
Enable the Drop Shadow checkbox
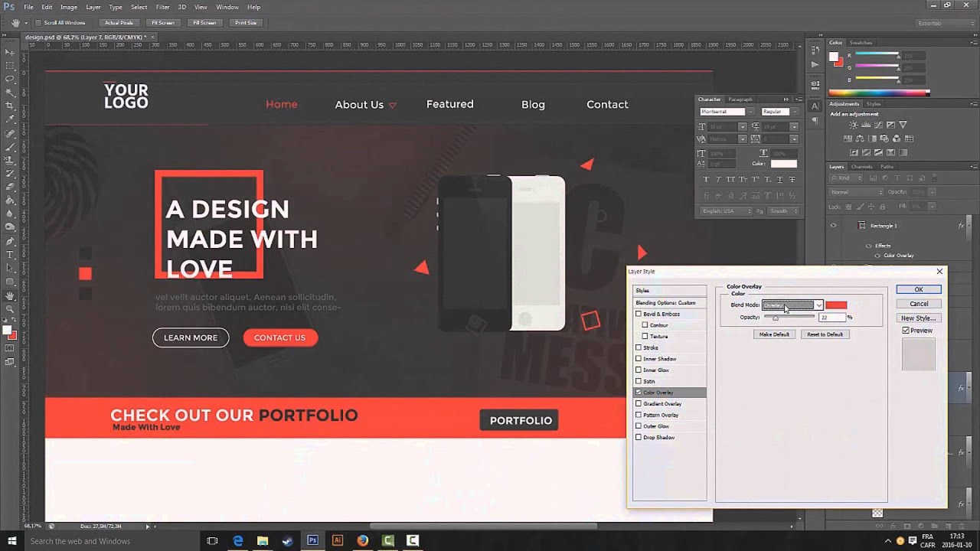coord(639,437)
